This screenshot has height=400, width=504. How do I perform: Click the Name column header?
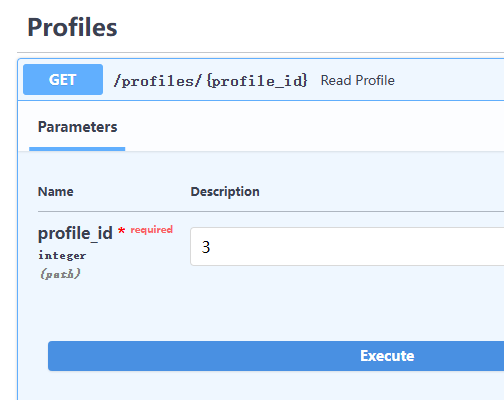[x=56, y=192]
